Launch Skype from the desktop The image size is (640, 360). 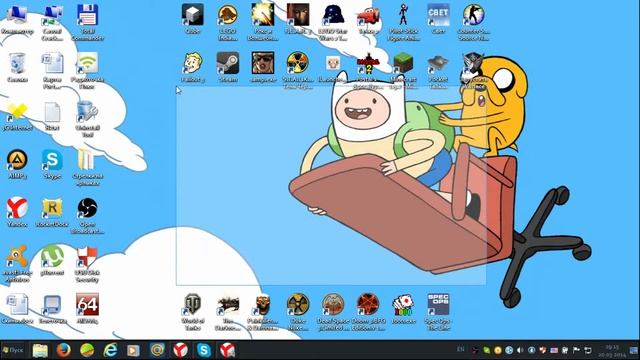click(52, 164)
